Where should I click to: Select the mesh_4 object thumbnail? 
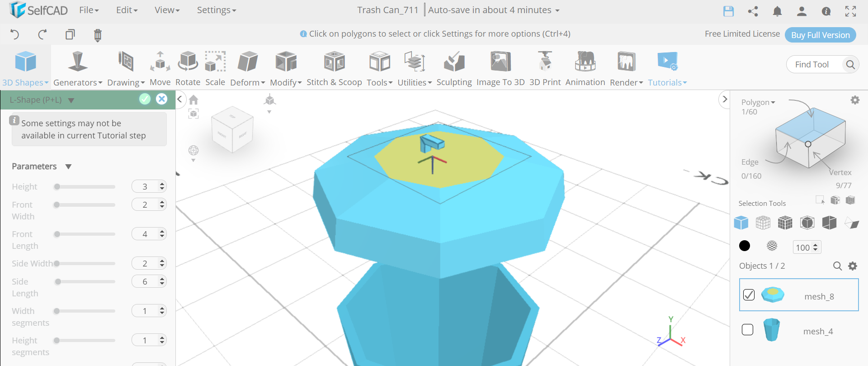(772, 329)
